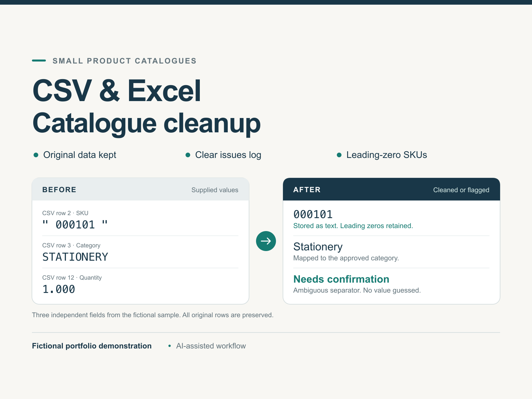This screenshot has height=399, width=532.
Task: Select the 'STATIONERY' uppercase value
Action: click(75, 257)
